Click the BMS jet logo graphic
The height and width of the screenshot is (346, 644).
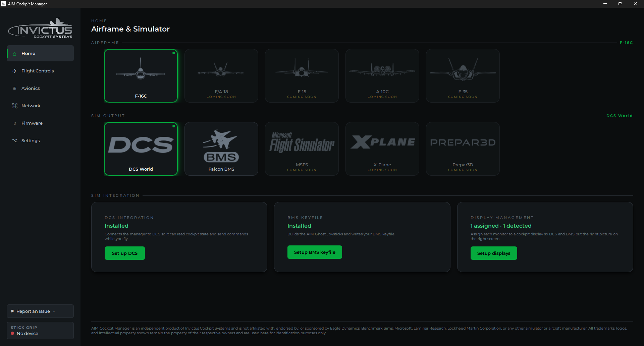click(x=221, y=146)
